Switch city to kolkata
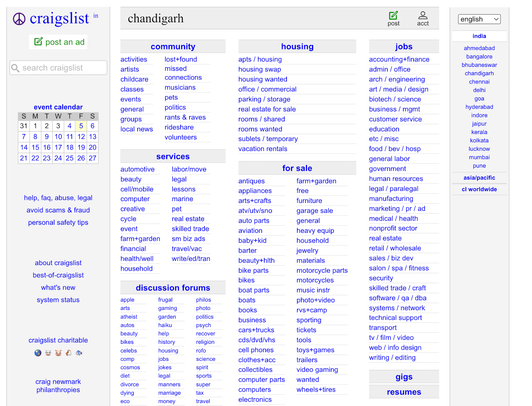The image size is (532, 406). pos(479,140)
